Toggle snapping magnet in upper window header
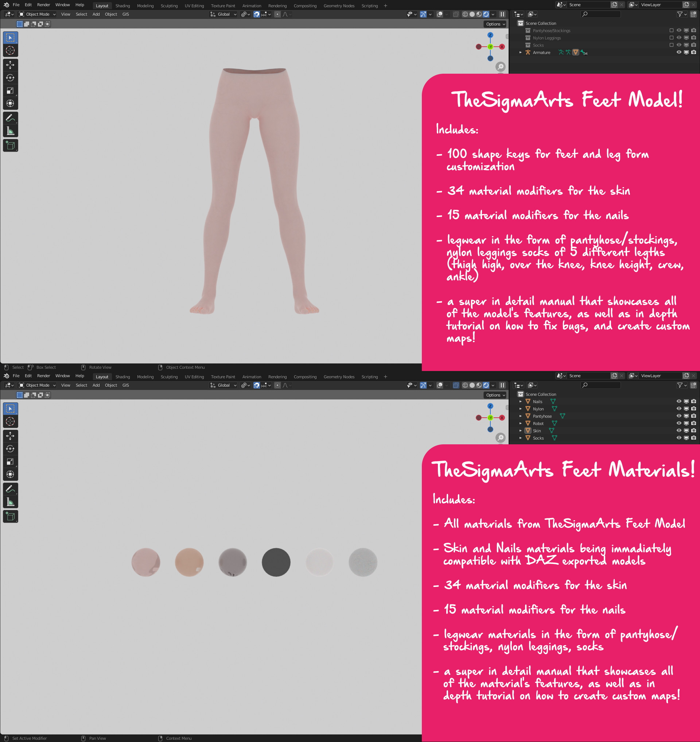 pos(257,14)
